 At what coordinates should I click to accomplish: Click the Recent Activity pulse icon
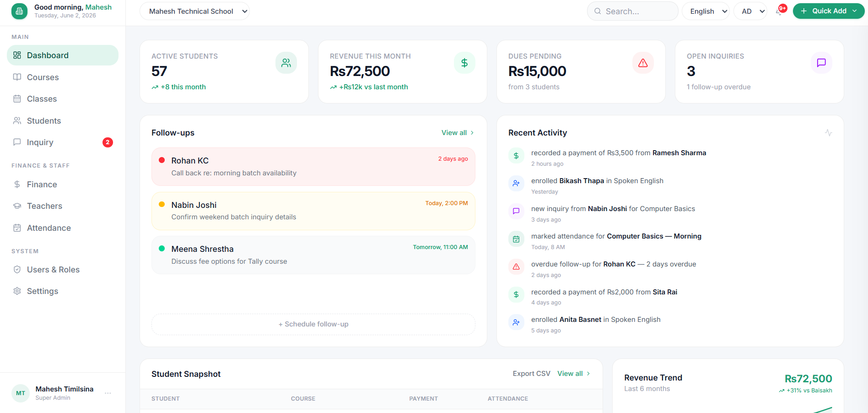[828, 133]
